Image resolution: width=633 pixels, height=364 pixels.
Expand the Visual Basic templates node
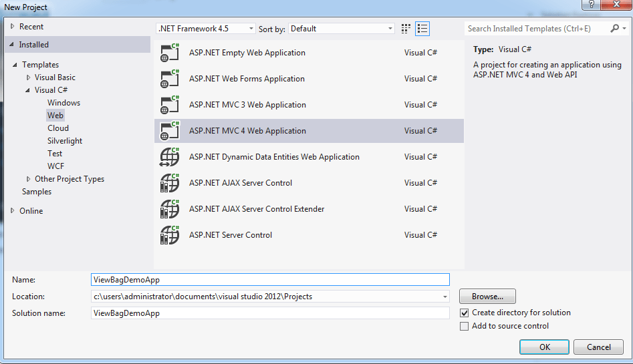click(x=28, y=77)
